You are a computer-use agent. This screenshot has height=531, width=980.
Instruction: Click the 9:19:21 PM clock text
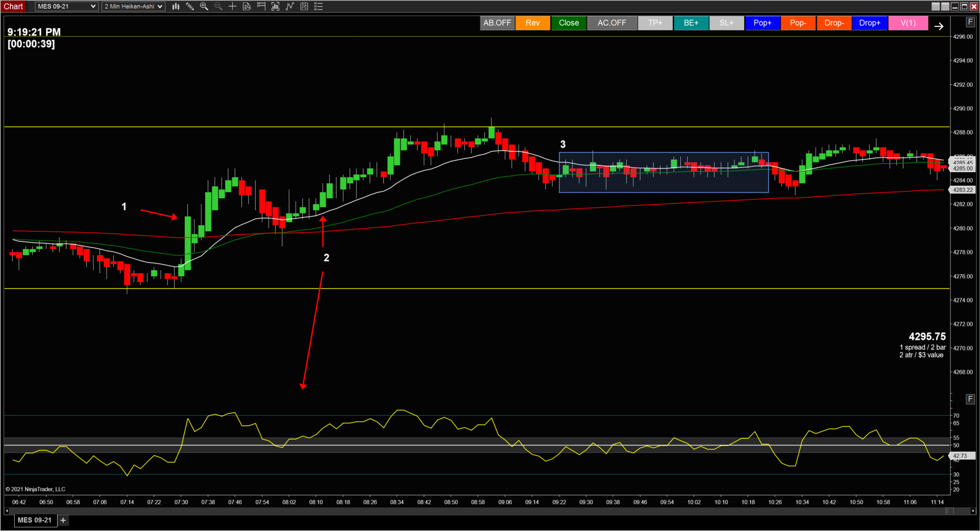pos(34,32)
